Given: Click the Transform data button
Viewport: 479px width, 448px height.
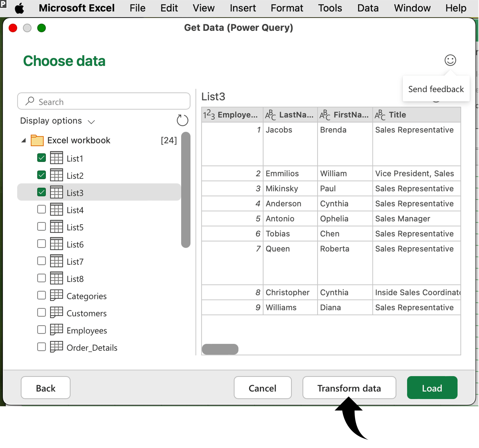Looking at the screenshot, I should 349,388.
